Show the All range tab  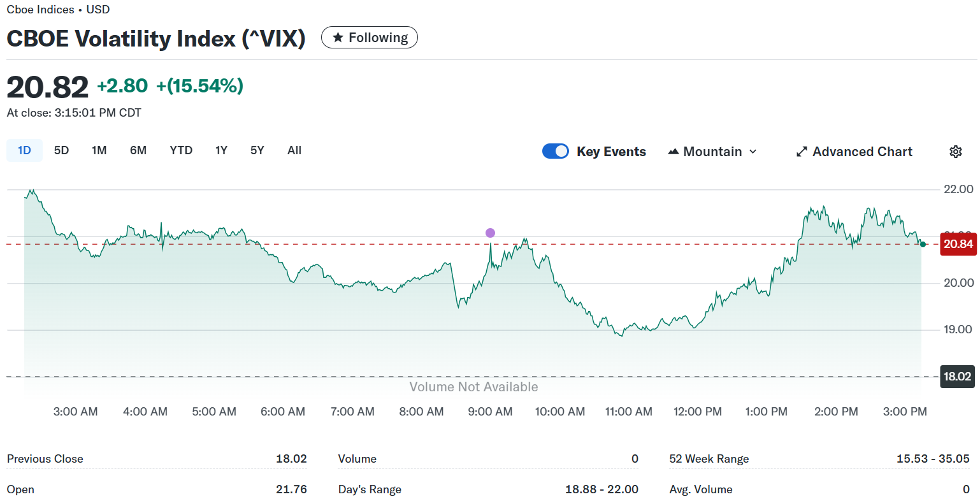(294, 150)
